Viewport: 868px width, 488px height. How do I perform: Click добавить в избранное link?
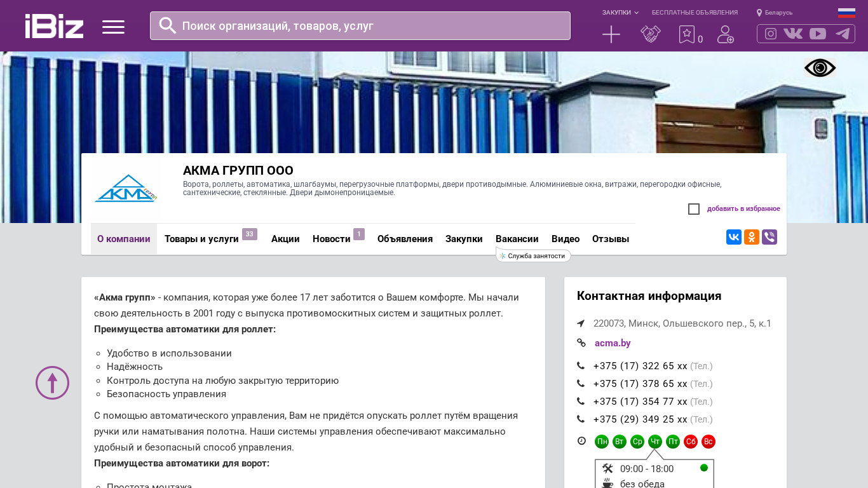743,209
